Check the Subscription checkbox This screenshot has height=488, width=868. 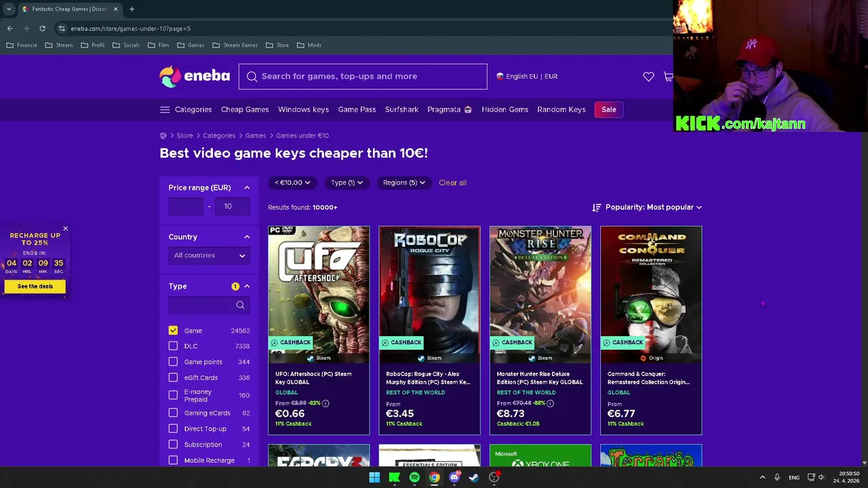pos(173,445)
